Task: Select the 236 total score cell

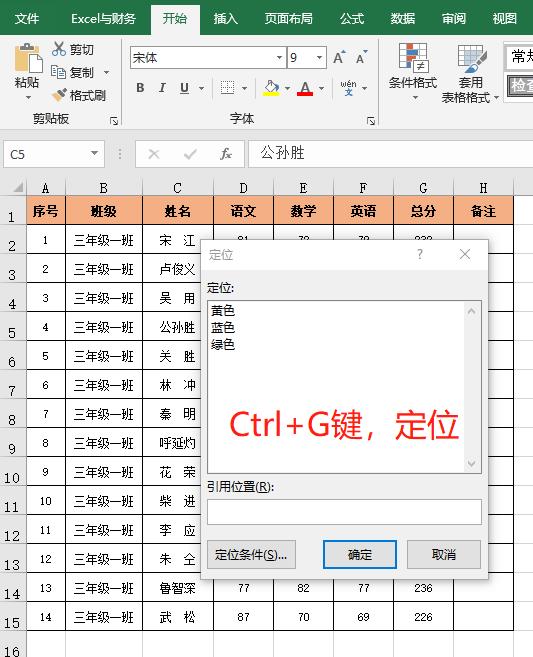Action: [423, 588]
